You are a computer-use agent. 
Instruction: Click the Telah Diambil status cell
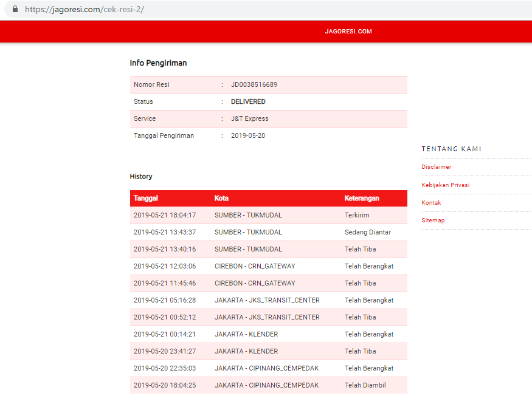pos(365,385)
